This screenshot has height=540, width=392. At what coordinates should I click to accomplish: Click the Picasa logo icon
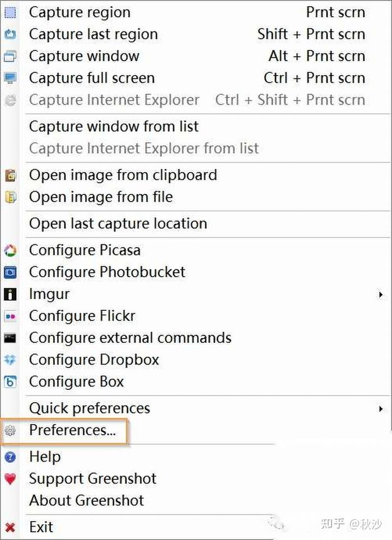click(x=10, y=250)
